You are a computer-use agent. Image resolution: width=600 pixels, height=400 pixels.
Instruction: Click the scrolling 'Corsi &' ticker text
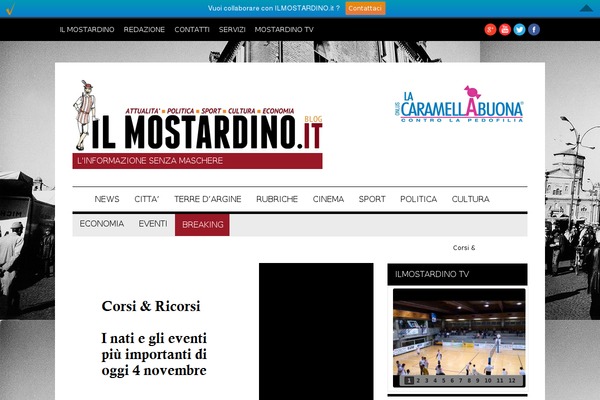pyautogui.click(x=464, y=248)
